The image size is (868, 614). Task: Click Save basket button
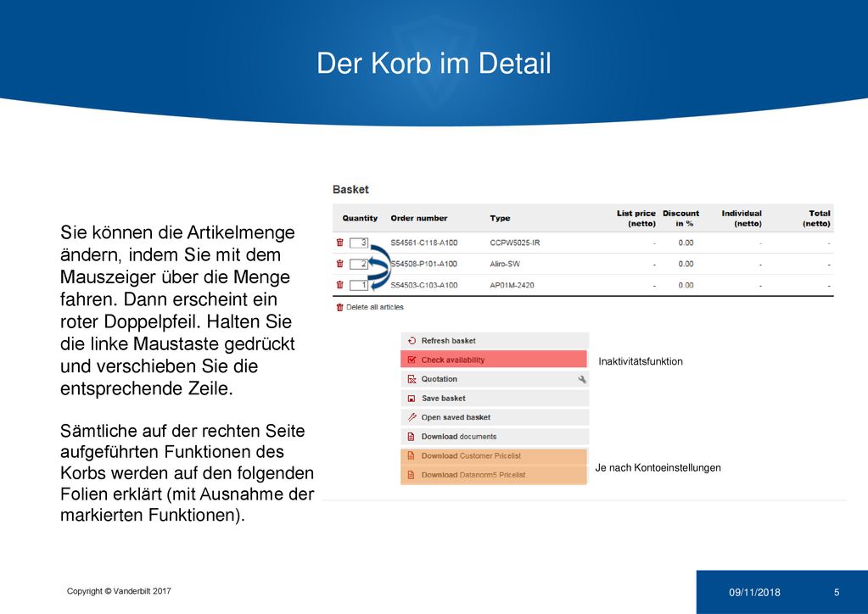point(495,399)
